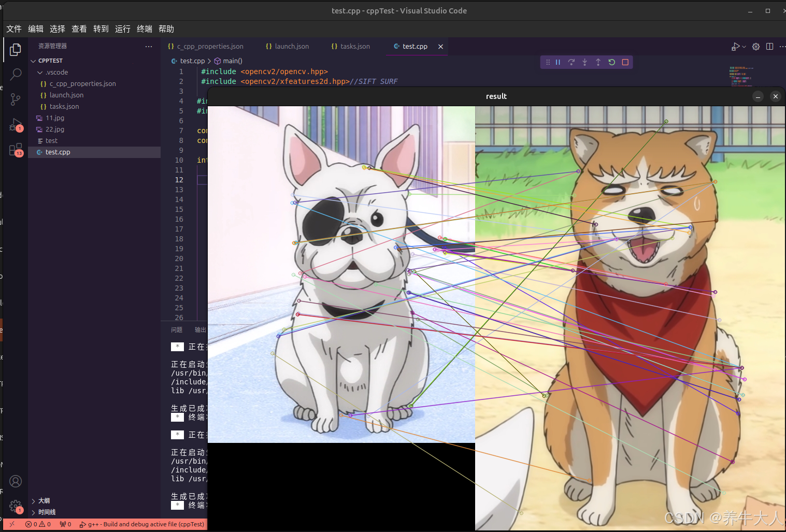
Task: Open editor settings gear icon
Action: coord(756,47)
